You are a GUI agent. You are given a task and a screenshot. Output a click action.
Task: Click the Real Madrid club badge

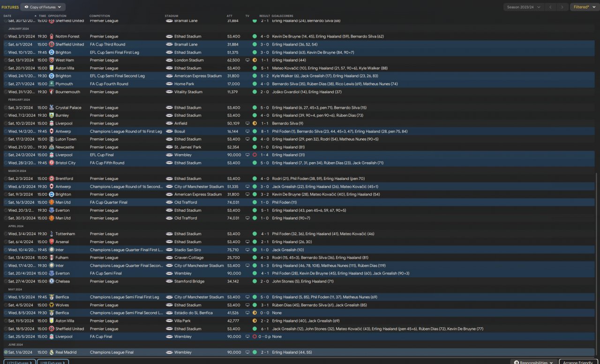coord(52,352)
